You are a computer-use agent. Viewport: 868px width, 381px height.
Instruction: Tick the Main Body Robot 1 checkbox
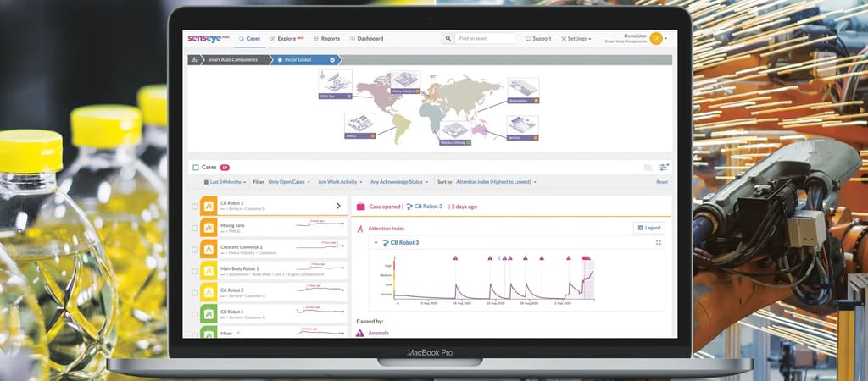click(x=195, y=271)
